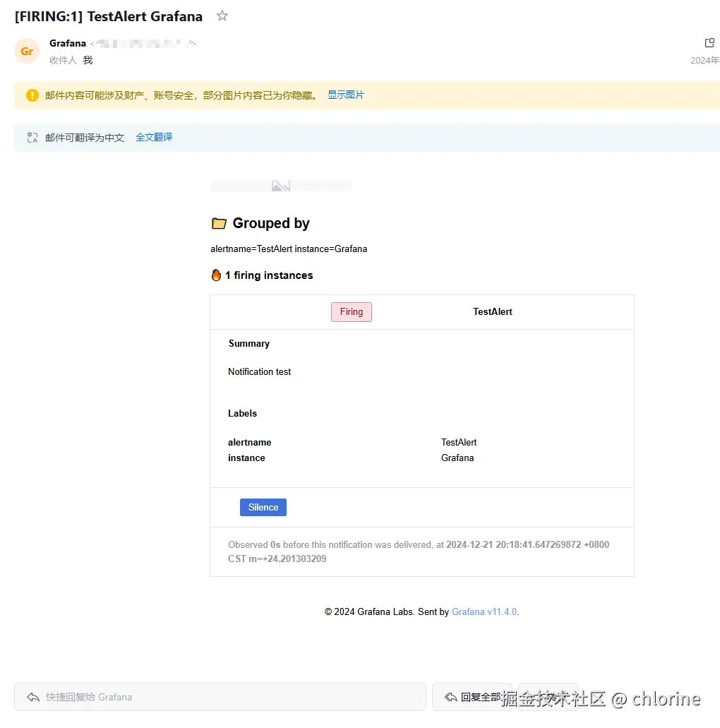Click the Silence button
The image size is (720, 728).
(x=263, y=508)
